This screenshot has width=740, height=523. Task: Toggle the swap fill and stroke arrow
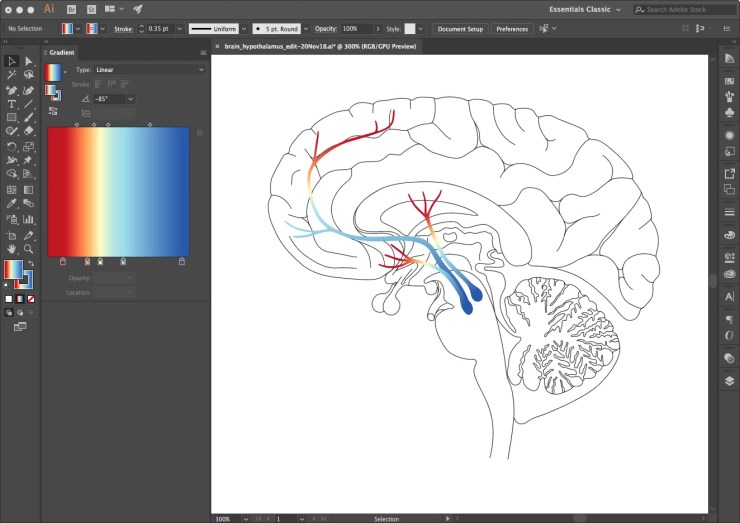pos(30,263)
